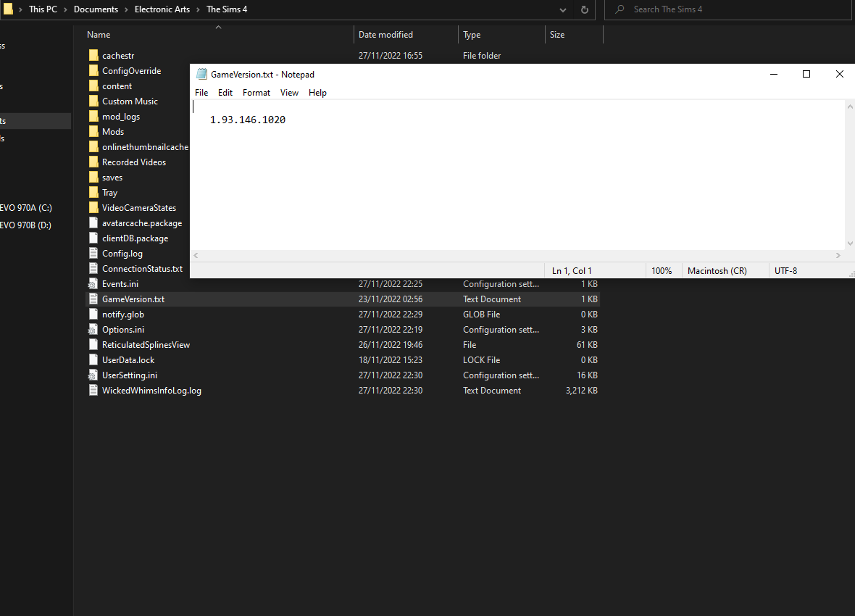Click the 61 KB size cell

(587, 345)
